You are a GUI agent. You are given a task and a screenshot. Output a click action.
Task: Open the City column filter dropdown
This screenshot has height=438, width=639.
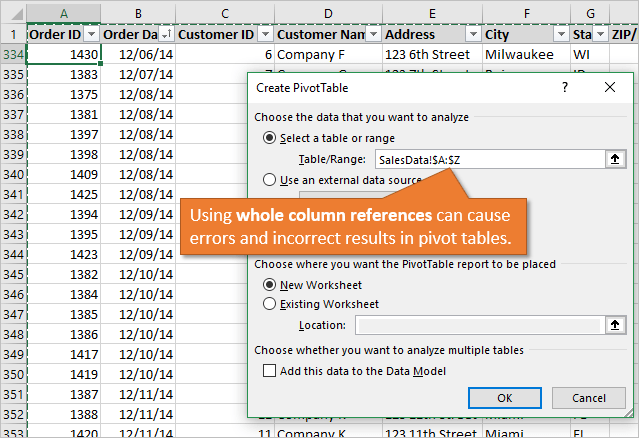[560, 34]
